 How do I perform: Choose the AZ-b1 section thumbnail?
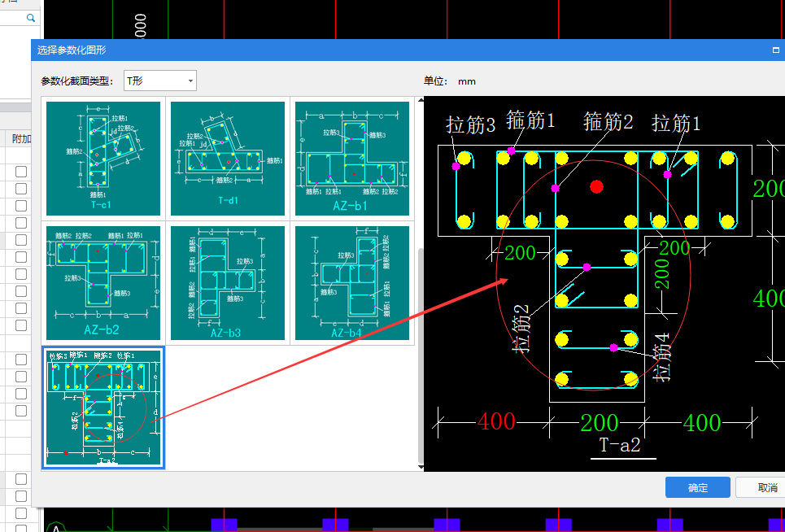click(x=352, y=158)
